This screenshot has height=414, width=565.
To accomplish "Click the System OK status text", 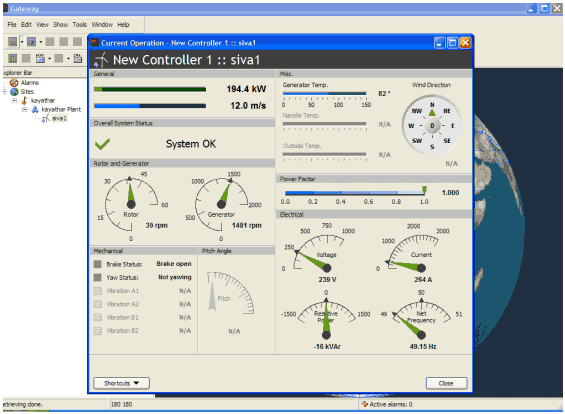I will pos(191,144).
